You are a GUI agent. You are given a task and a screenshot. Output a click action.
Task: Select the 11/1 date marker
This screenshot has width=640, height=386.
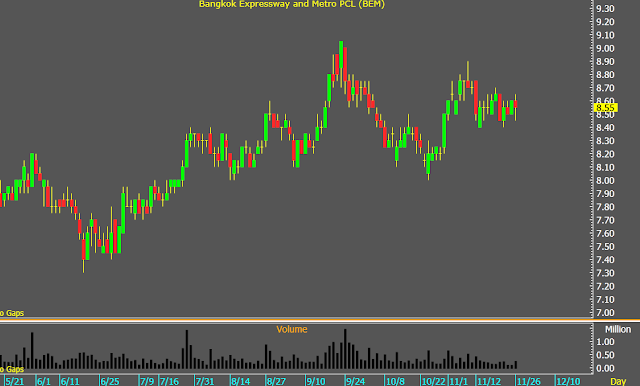pos(459,382)
